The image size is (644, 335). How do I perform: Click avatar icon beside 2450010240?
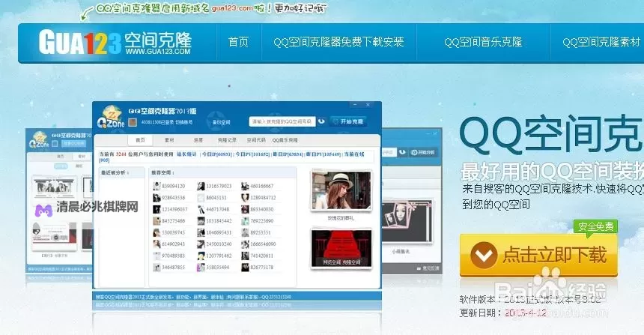click(201, 244)
